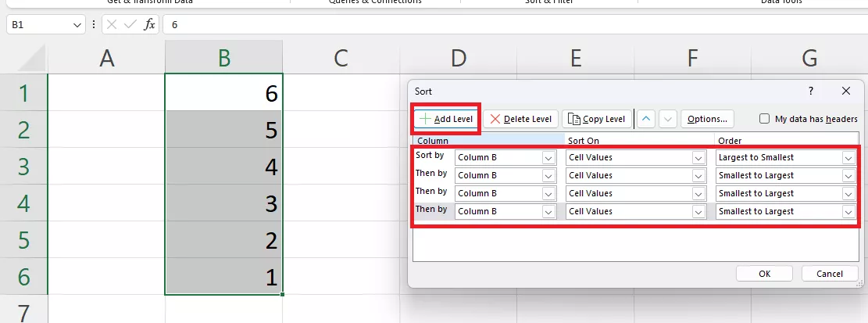
Task: Click Add Level in Sort dialog
Action: click(x=445, y=119)
